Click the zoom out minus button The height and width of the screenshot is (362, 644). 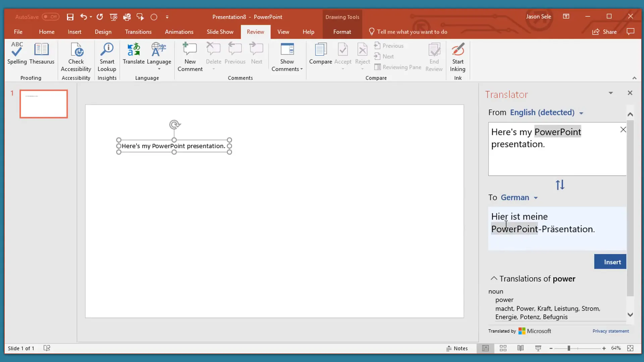click(x=551, y=349)
